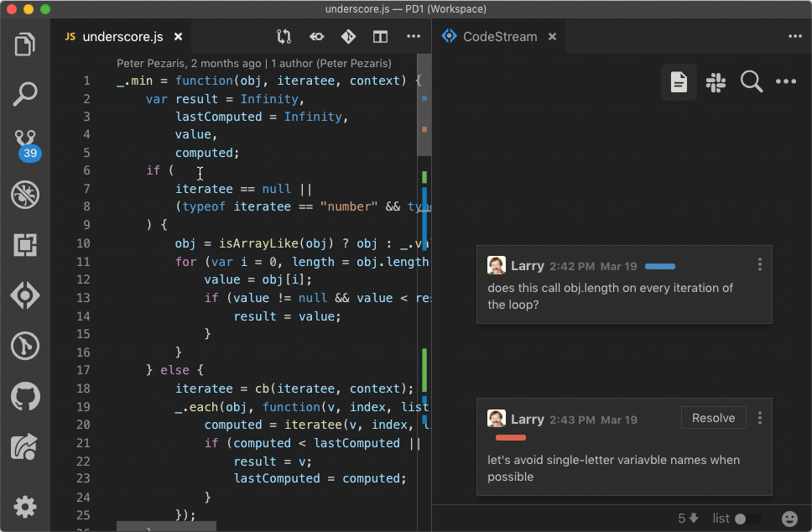Click the diamond git toolbar icon
This screenshot has width=812, height=532.
point(348,36)
